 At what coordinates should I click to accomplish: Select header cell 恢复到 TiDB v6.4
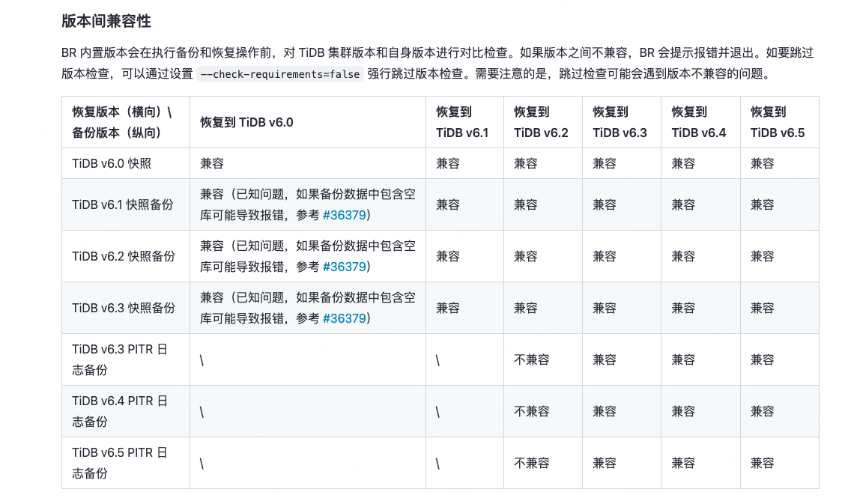[699, 122]
